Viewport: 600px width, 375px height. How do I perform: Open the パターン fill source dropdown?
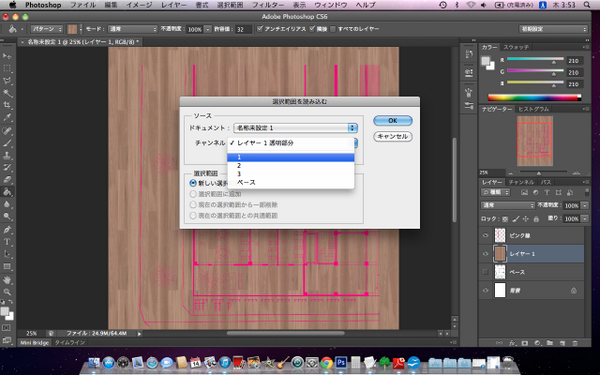(47, 29)
